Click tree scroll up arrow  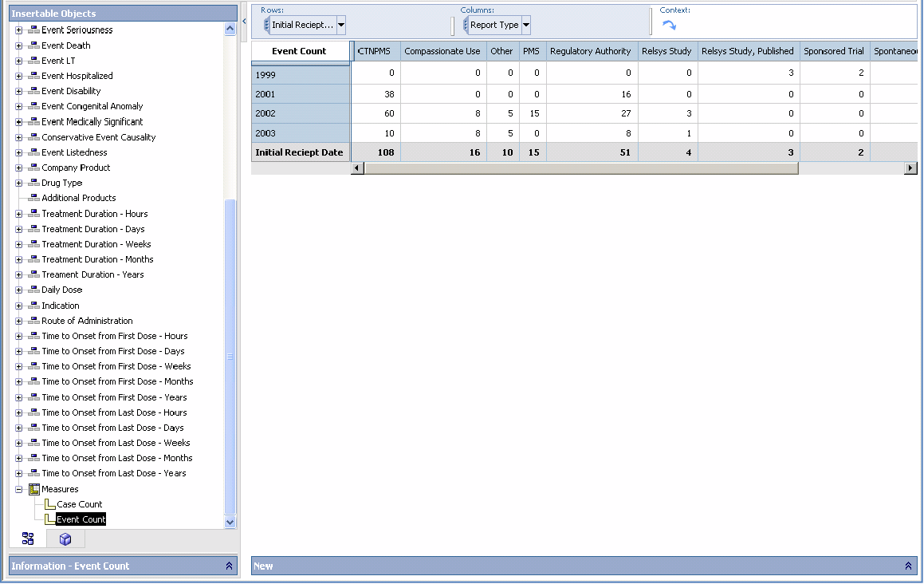pos(230,29)
